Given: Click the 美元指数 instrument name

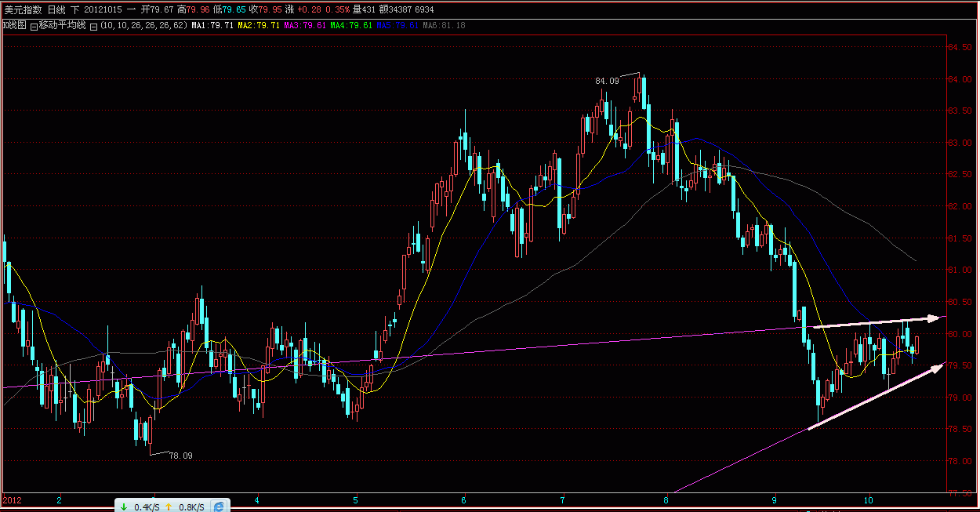Looking at the screenshot, I should 23,9.
